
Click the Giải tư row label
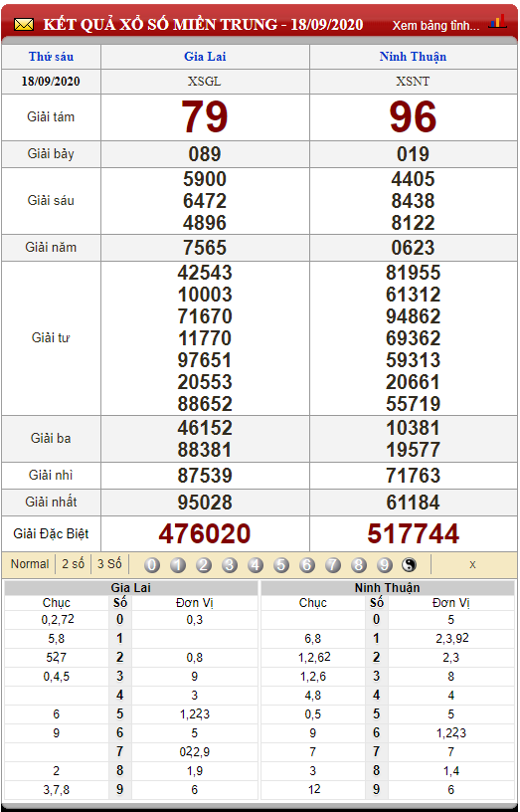[x=51, y=338]
